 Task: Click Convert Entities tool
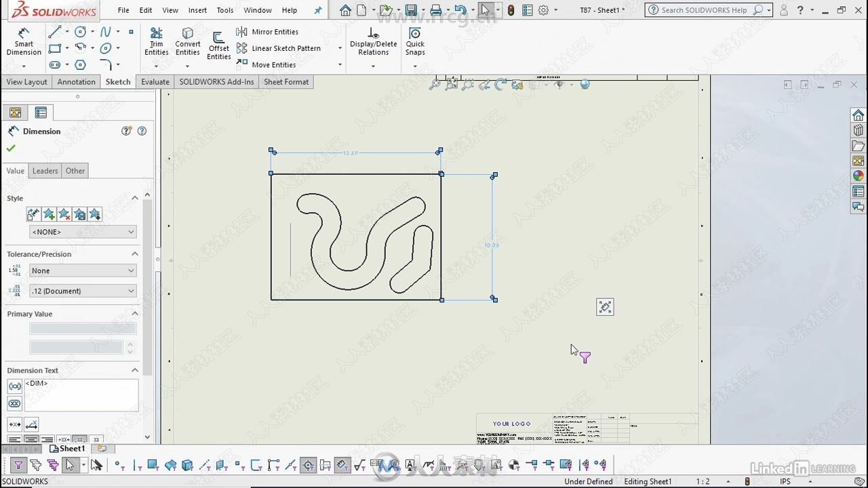click(x=188, y=42)
